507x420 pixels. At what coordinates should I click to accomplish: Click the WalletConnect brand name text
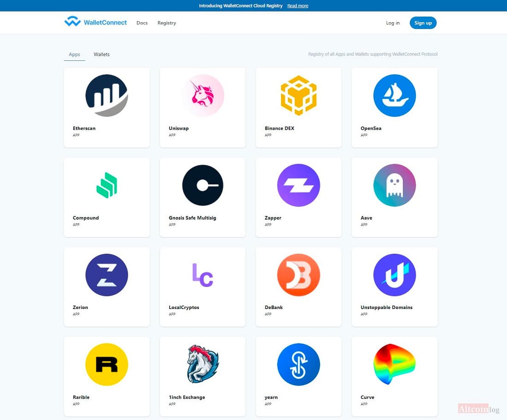coord(105,23)
